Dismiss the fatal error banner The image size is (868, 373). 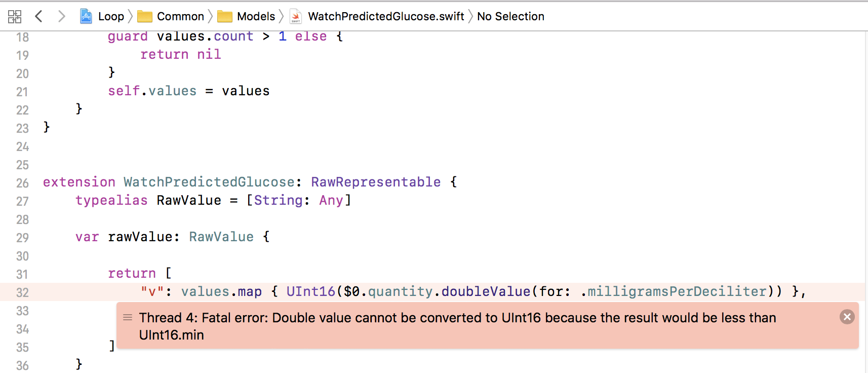(x=847, y=317)
